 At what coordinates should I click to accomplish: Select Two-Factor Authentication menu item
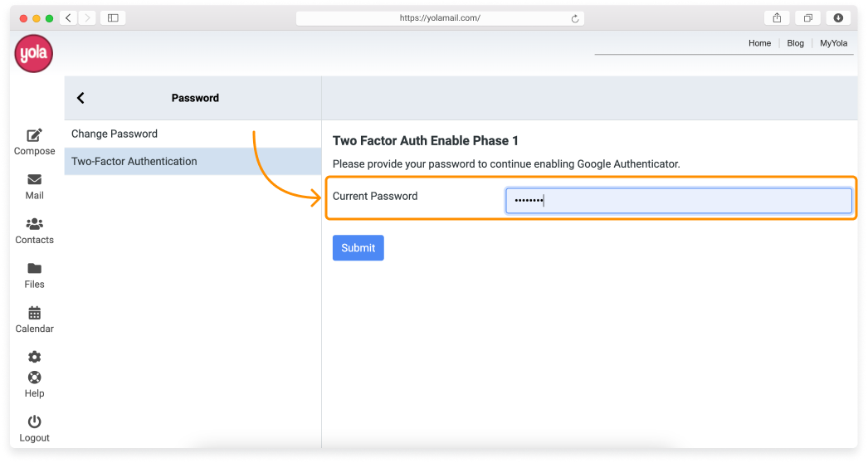(x=134, y=161)
